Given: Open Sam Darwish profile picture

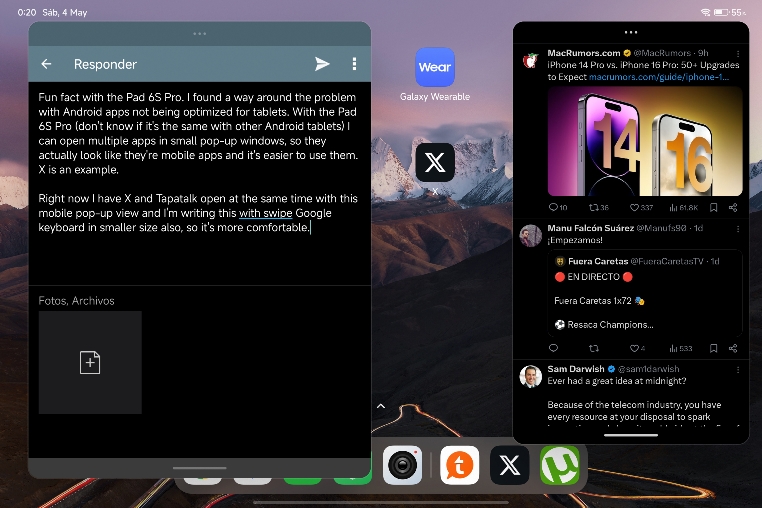Looking at the screenshot, I should [x=530, y=377].
